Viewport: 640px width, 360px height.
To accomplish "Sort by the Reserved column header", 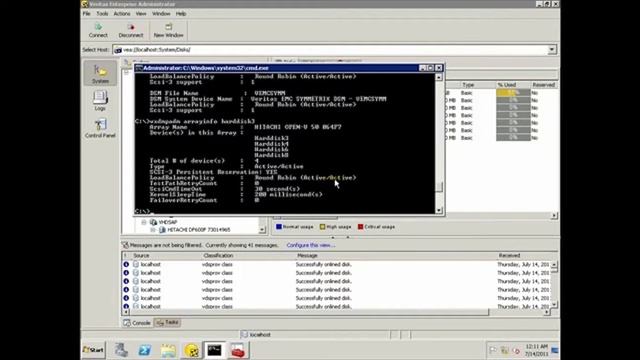I will pyautogui.click(x=543, y=85).
